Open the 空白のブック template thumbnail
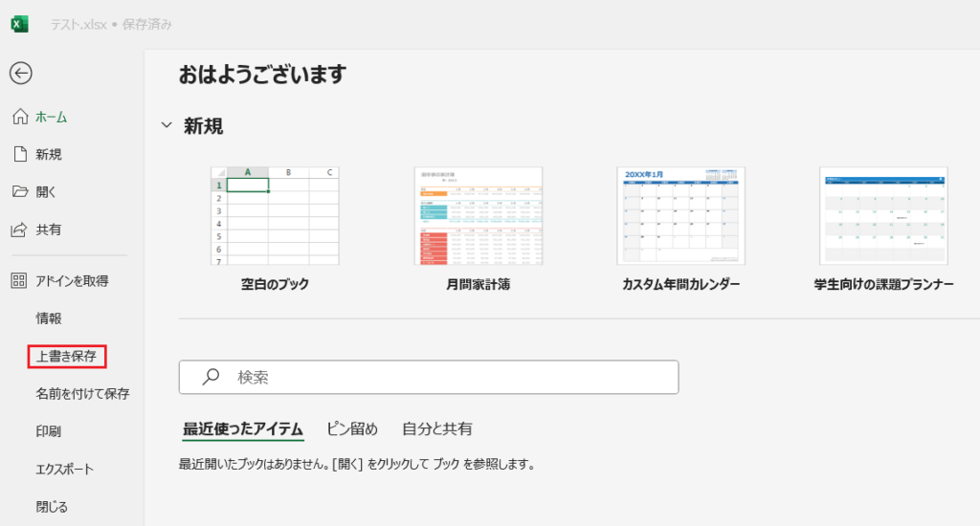980x526 pixels. pyautogui.click(x=275, y=216)
